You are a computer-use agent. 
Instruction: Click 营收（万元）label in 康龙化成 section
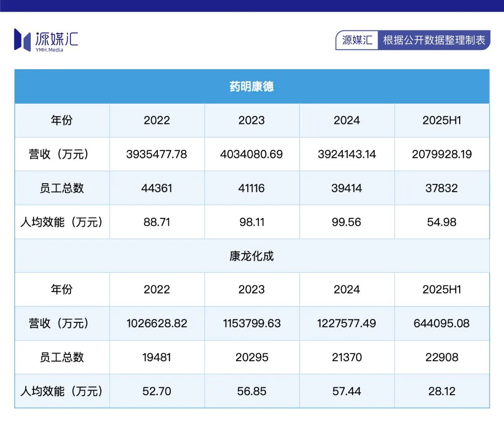(x=59, y=323)
